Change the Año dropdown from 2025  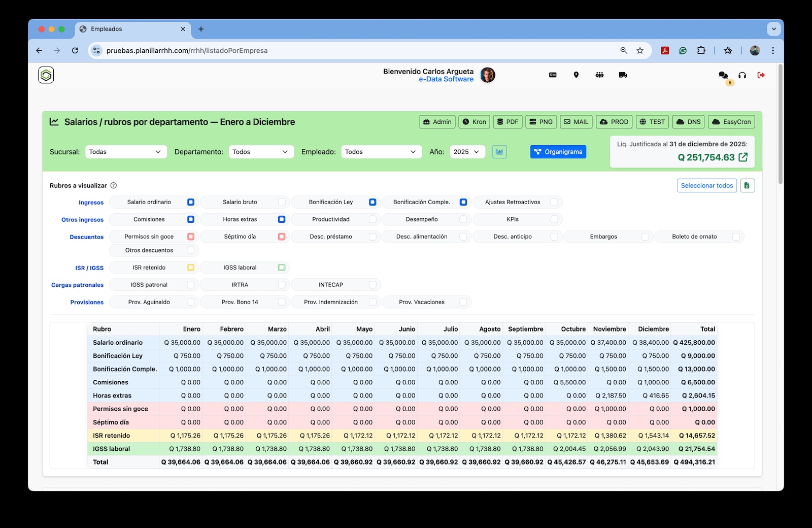click(467, 152)
